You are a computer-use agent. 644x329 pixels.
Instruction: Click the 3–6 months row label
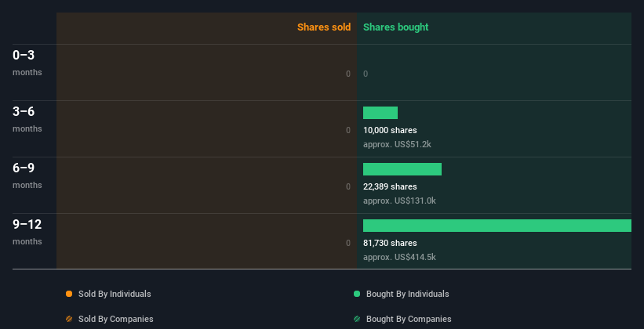click(27, 119)
